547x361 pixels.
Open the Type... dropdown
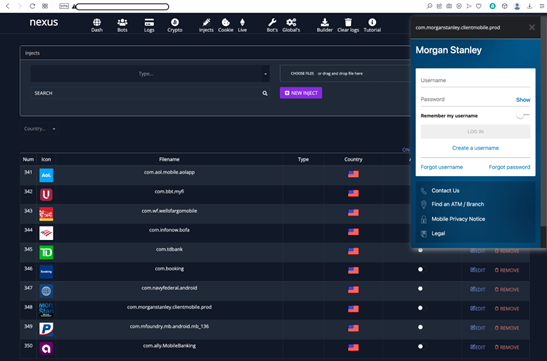coord(150,74)
